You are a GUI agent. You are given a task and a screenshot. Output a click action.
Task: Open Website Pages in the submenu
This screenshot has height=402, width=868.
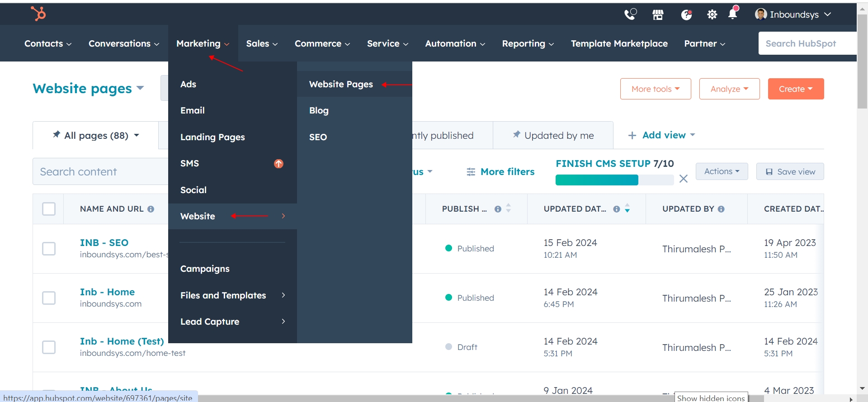tap(341, 84)
